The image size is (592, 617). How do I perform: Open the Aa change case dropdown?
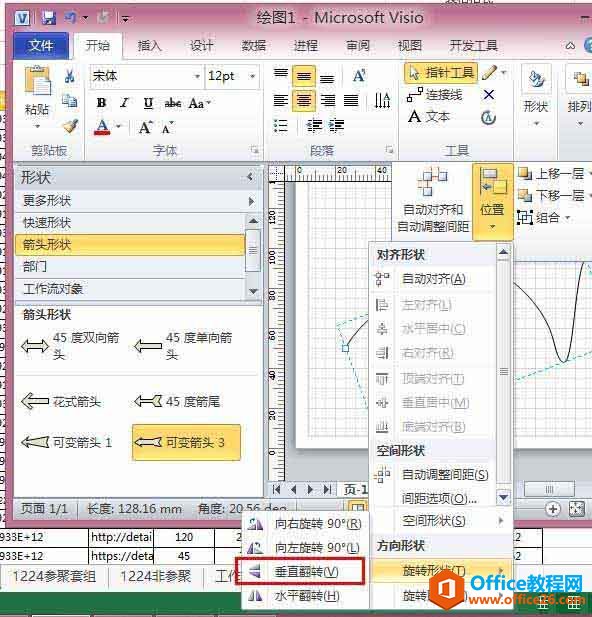click(200, 103)
